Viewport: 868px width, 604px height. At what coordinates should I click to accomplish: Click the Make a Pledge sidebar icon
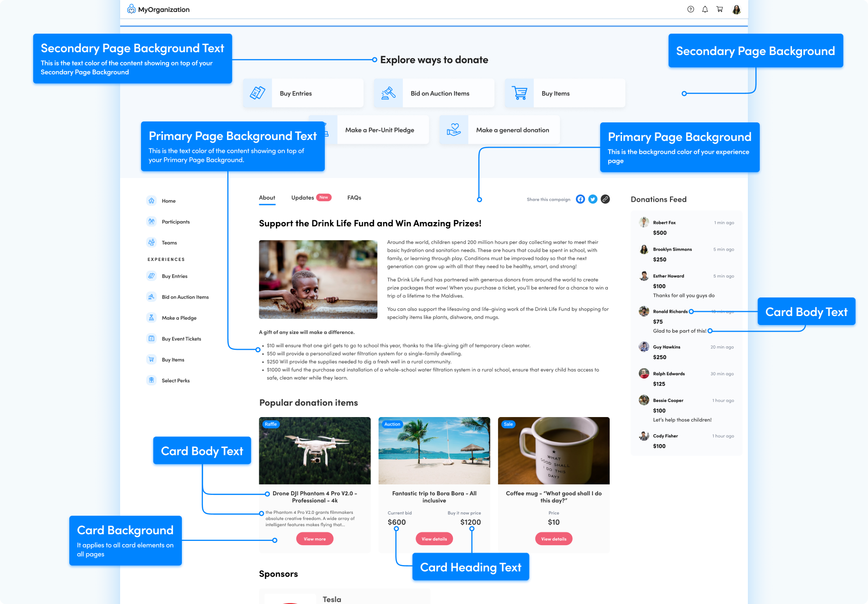tap(151, 318)
